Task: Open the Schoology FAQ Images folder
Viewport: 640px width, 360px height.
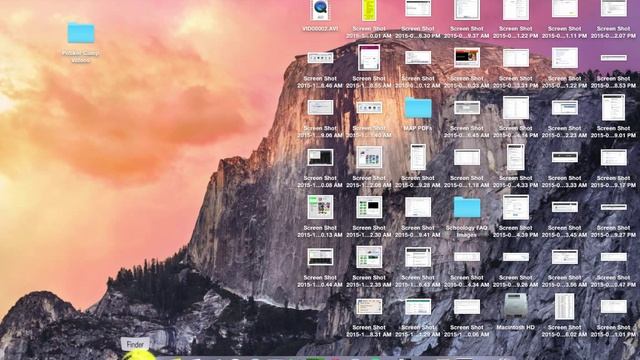Action: coord(467,207)
